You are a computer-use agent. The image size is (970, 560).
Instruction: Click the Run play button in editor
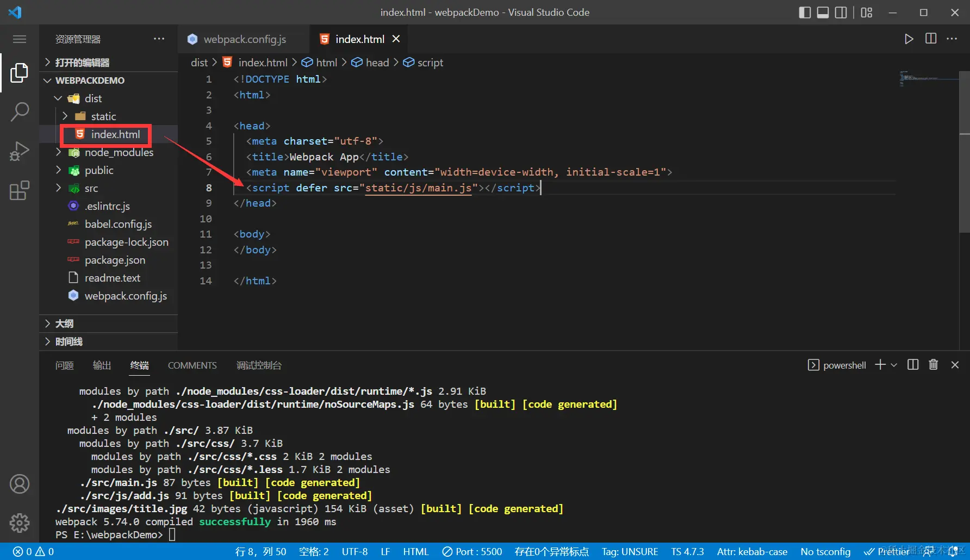[909, 39]
